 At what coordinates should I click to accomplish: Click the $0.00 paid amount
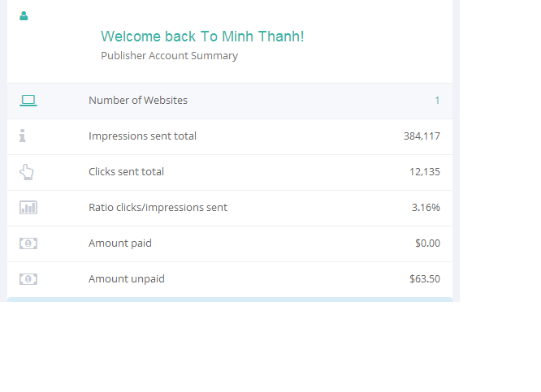tap(427, 243)
